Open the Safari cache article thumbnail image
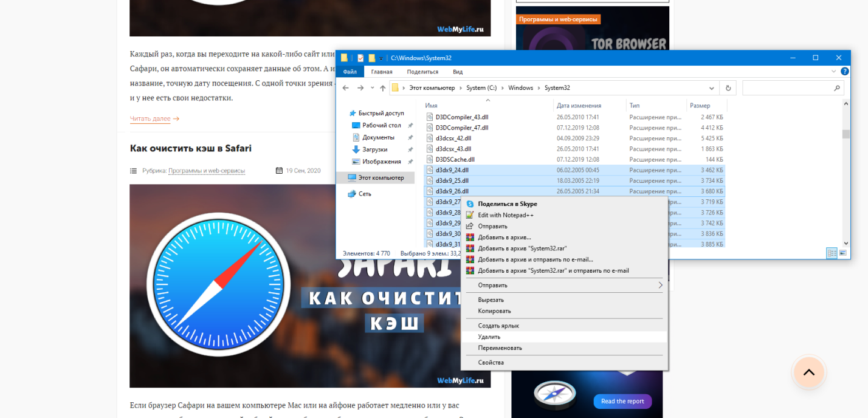The height and width of the screenshot is (418, 868). [310, 286]
